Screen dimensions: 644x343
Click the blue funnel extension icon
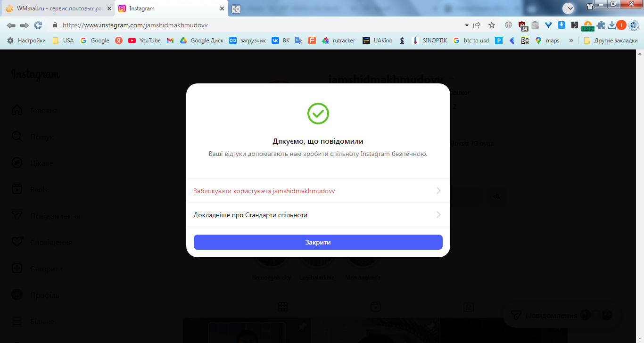point(548,25)
